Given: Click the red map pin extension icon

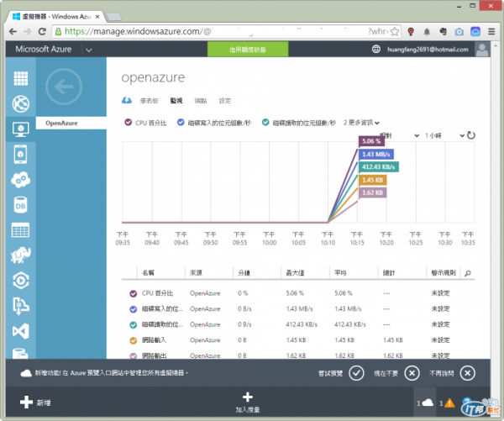Looking at the screenshot, I should click(411, 32).
